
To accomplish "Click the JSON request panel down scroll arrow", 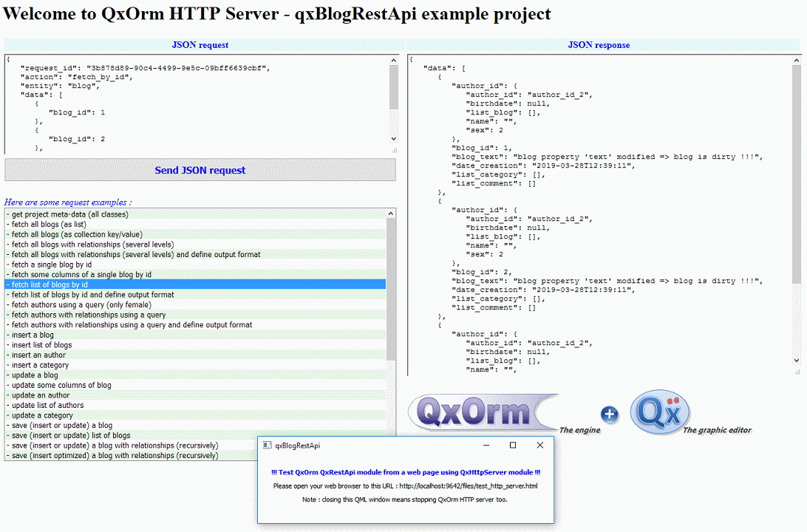I will (394, 139).
